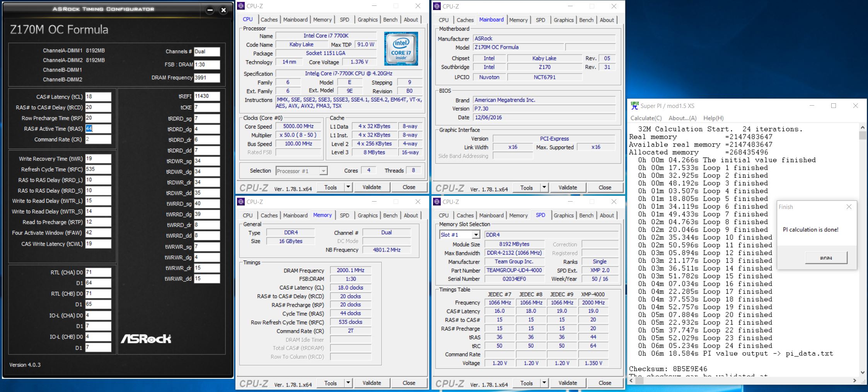Click the OK button in the Finish dialog

pyautogui.click(x=826, y=258)
